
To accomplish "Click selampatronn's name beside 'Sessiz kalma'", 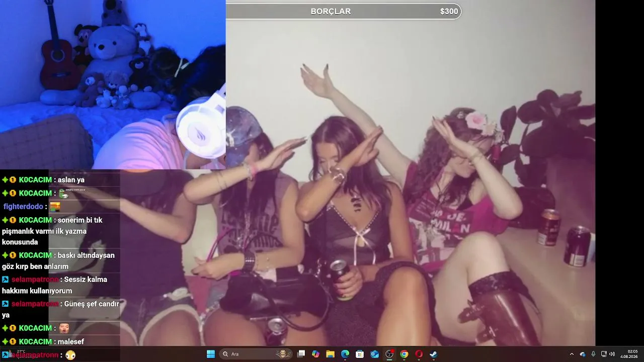I will coord(35,280).
